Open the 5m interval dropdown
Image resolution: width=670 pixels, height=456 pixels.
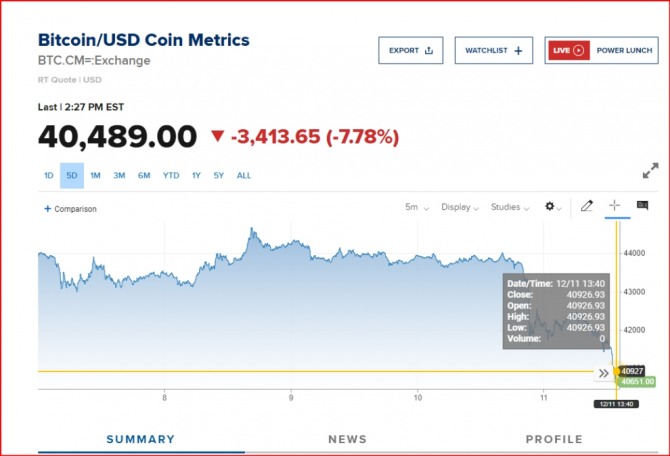coord(417,208)
